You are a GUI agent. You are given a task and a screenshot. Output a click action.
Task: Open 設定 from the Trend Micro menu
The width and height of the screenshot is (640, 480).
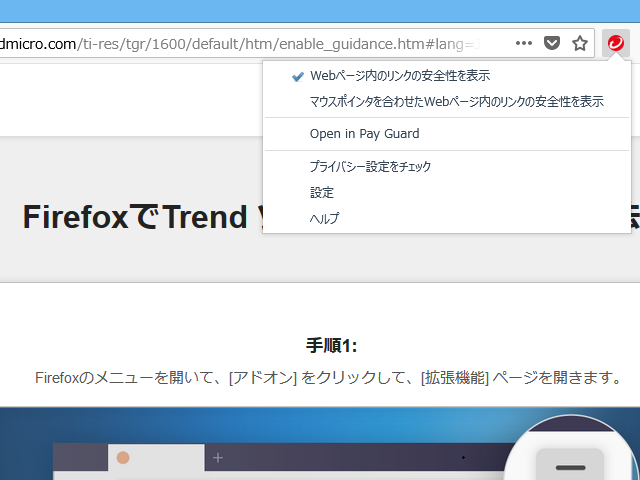pos(447,192)
